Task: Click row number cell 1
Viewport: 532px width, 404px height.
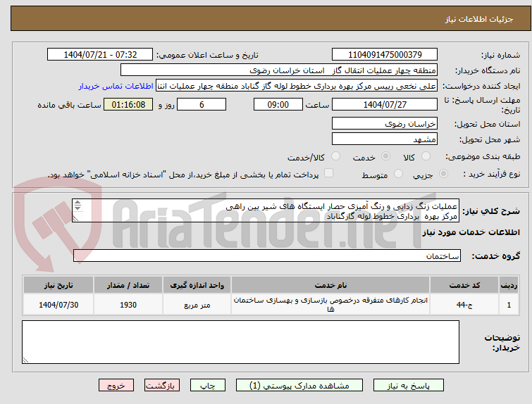Action: tap(509, 305)
